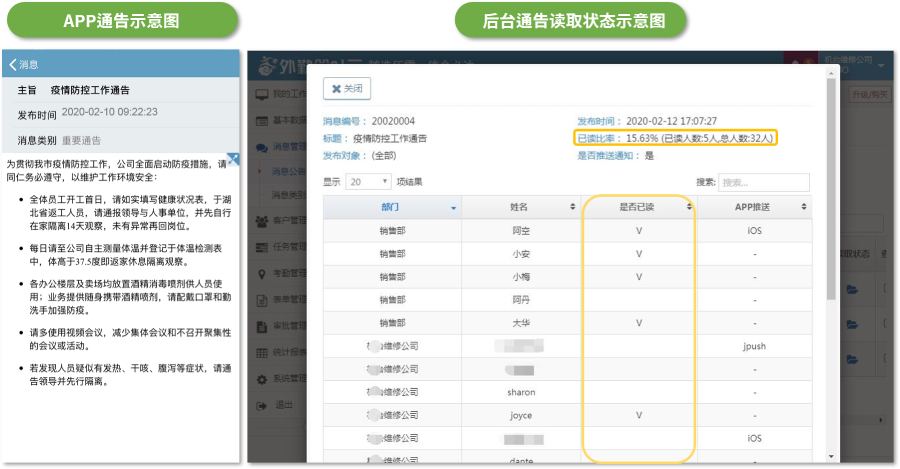Click the dialog scrollbar up arrow
This screenshot has width=900, height=469.
(x=831, y=73)
